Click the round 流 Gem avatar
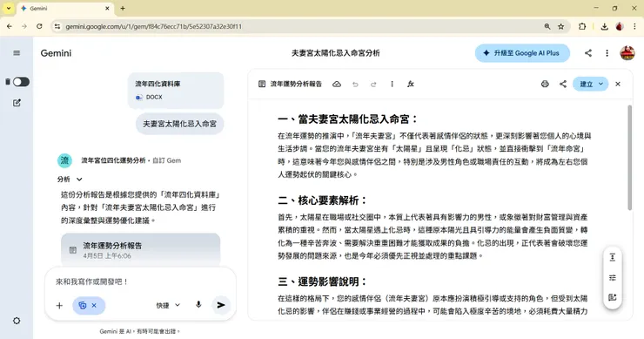Viewport: 644px width, 339px height. (x=64, y=160)
